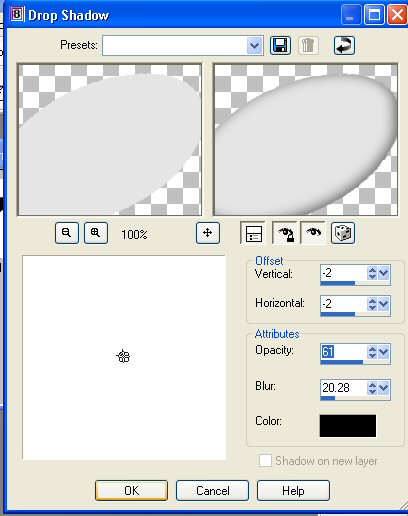This screenshot has width=408, height=516.
Task: Click the Cancel button
Action: point(212,490)
